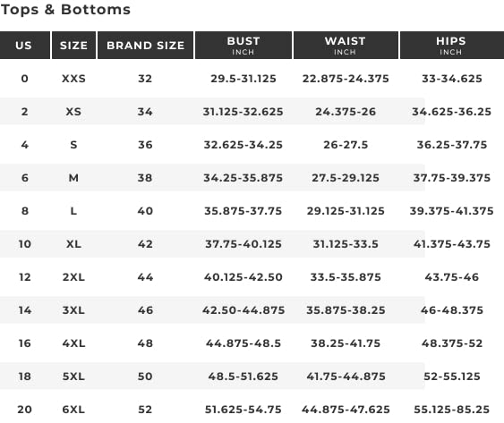Click the US column header
The height and width of the screenshot is (423, 504).
25,46
